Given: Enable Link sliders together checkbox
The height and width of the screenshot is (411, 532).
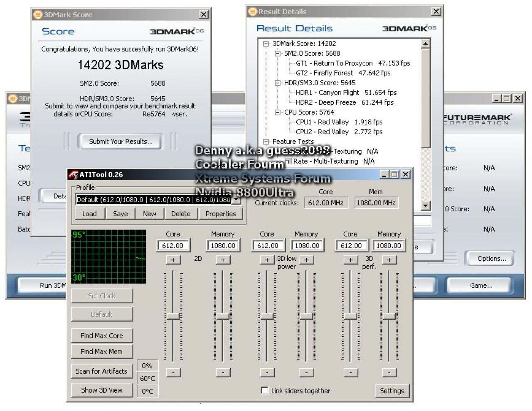Looking at the screenshot, I should click(264, 390).
